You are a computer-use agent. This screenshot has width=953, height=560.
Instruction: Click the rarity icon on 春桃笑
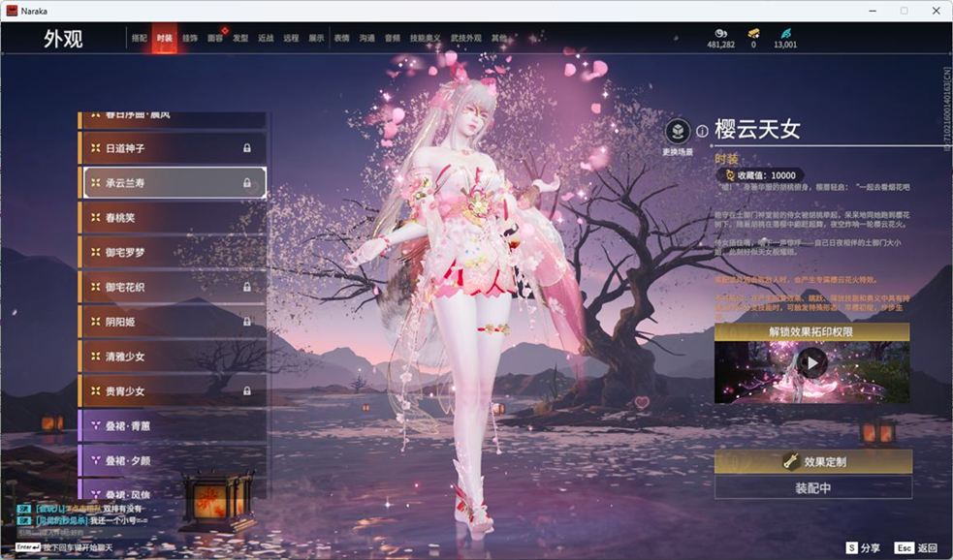[95, 217]
